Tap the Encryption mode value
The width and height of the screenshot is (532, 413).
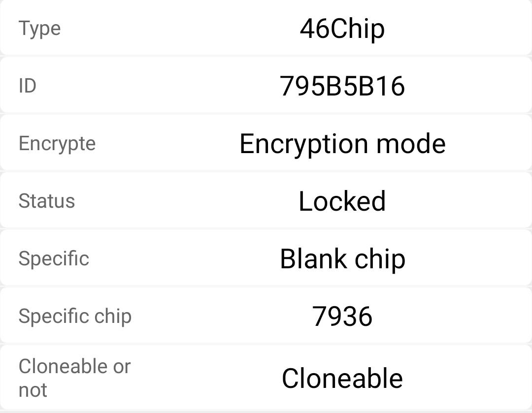click(342, 144)
